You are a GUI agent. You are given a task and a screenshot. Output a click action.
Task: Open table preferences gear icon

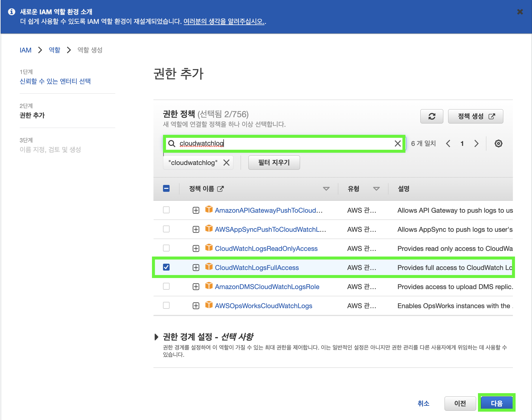point(498,143)
